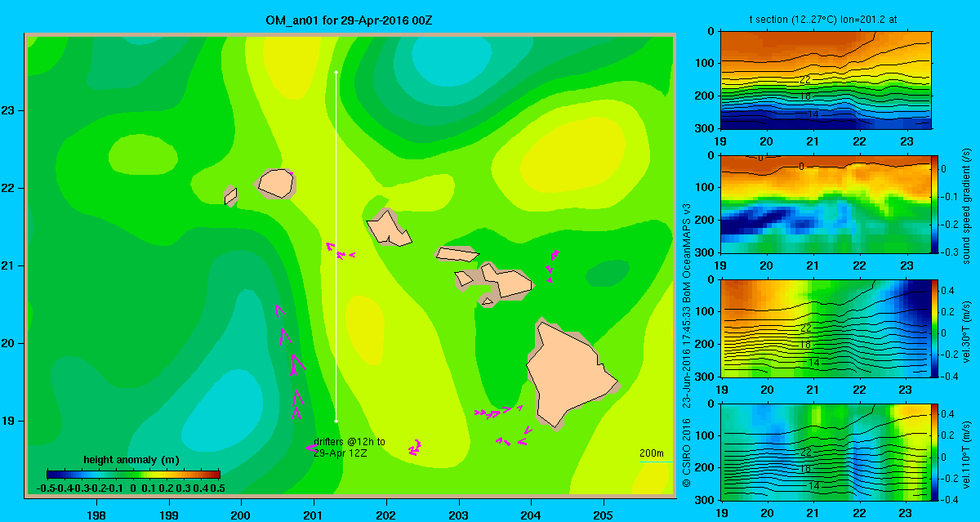Viewport: 980px width, 522px height.
Task: Click the "0.5" value on height anomaly legend
Action: 218,488
